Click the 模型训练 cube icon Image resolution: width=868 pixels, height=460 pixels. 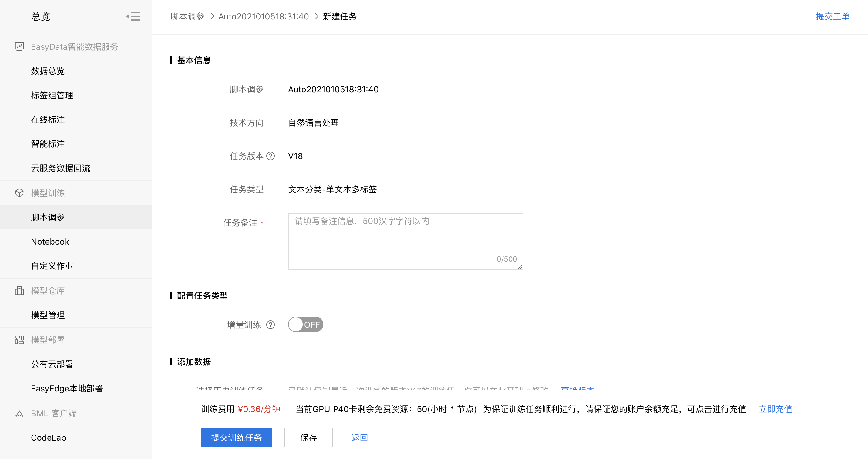[x=19, y=193]
